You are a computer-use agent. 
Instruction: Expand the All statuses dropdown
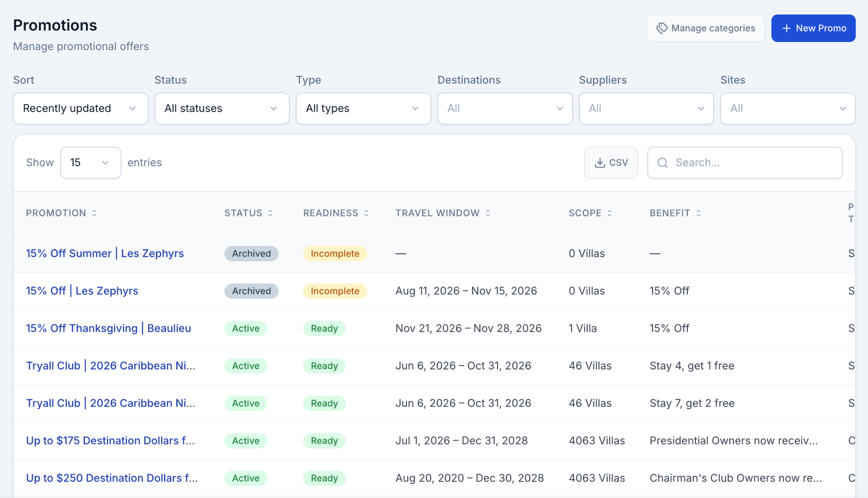222,109
